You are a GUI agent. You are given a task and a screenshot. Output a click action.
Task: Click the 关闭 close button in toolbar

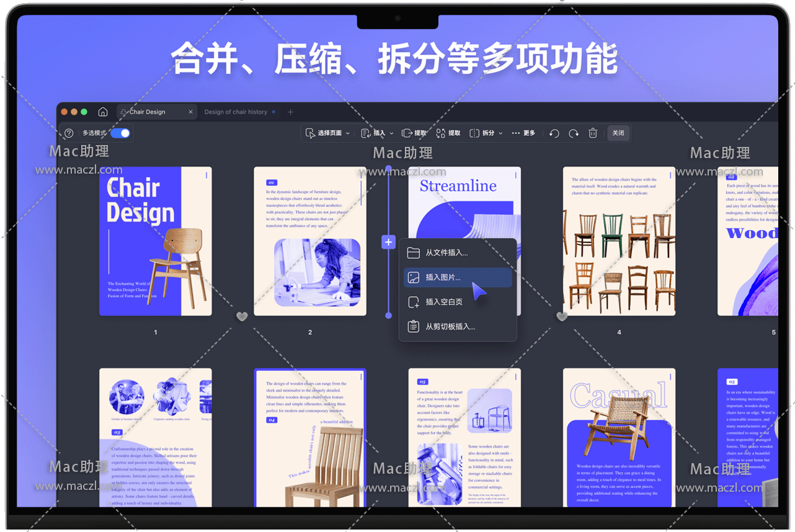[618, 133]
